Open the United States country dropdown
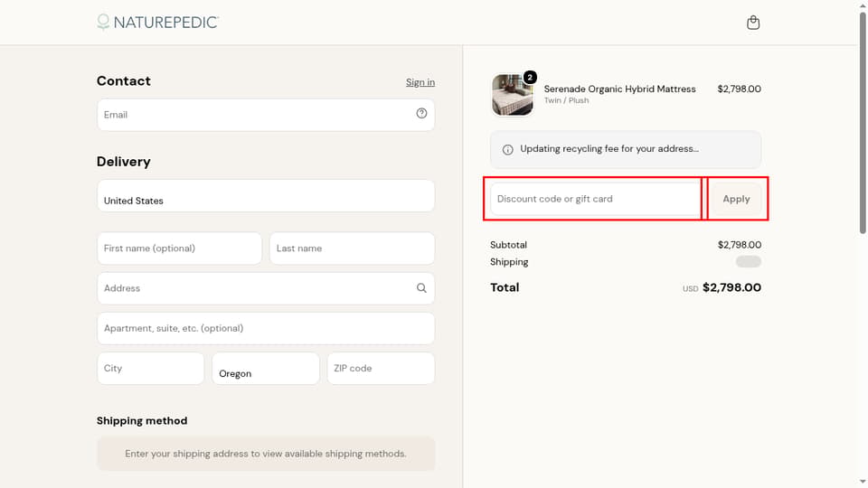The image size is (868, 488). (x=266, y=196)
